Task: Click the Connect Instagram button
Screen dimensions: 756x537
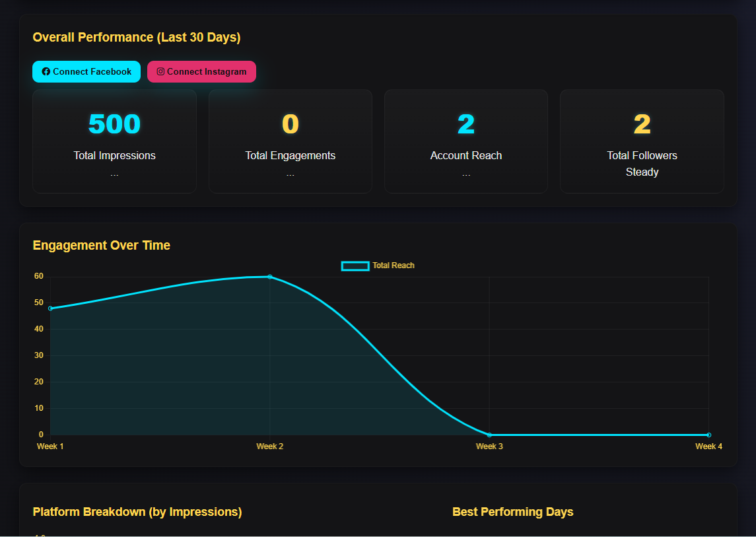Action: pos(201,71)
